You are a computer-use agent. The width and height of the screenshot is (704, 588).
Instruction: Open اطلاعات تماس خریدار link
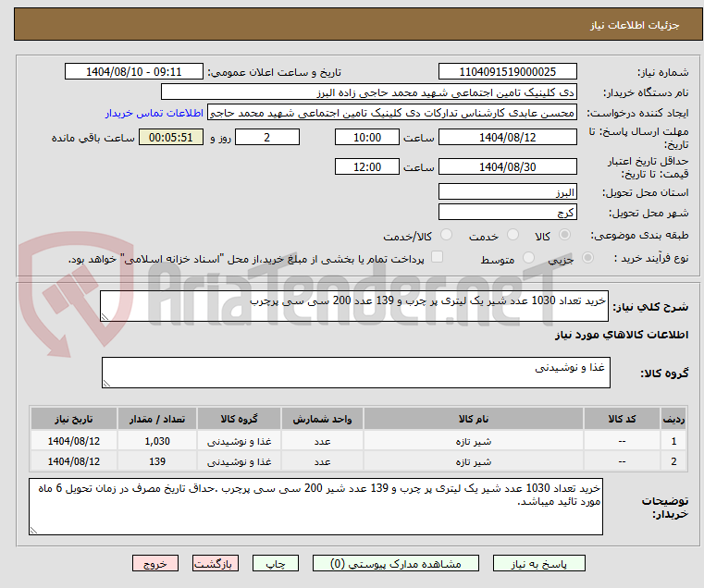154,113
